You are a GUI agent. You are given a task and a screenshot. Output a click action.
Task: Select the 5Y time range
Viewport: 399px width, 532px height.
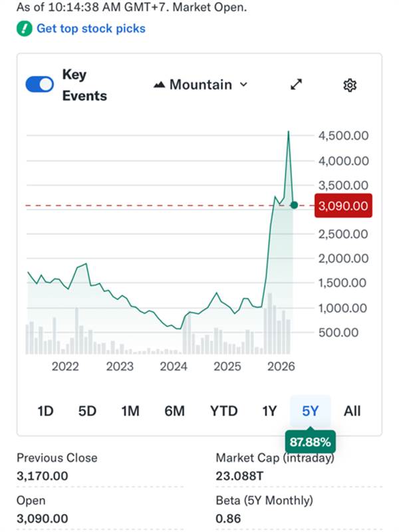pos(311,411)
